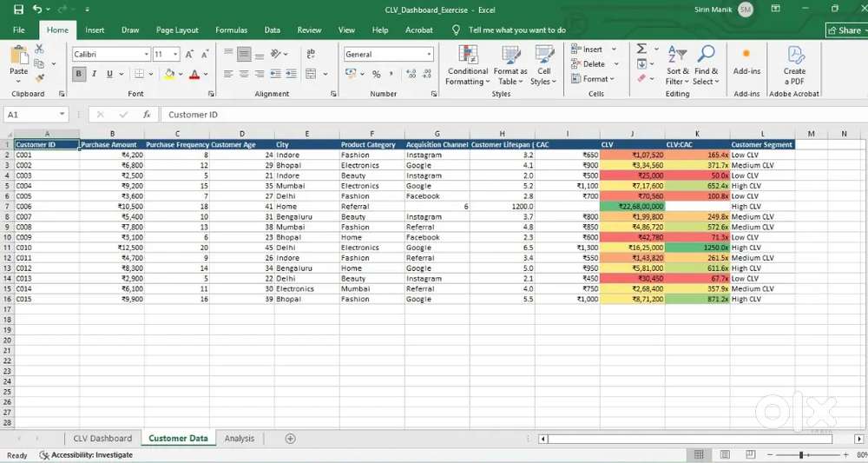Viewport: 868px width, 463px height.
Task: Add a new sheet with plus button
Action: pos(290,438)
